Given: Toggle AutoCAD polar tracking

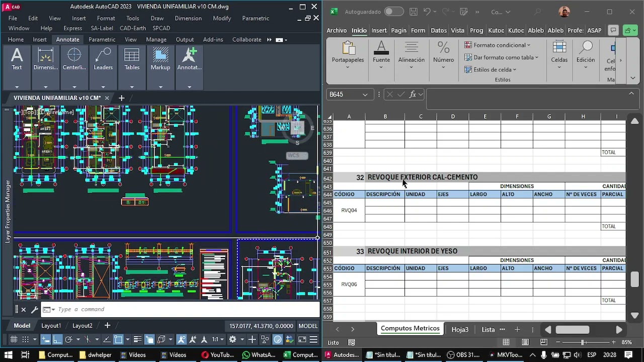Looking at the screenshot, I should [69, 340].
